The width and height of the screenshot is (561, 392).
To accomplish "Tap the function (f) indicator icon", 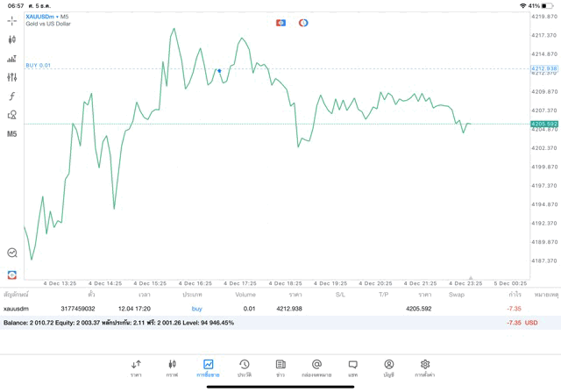I will pyautogui.click(x=12, y=96).
